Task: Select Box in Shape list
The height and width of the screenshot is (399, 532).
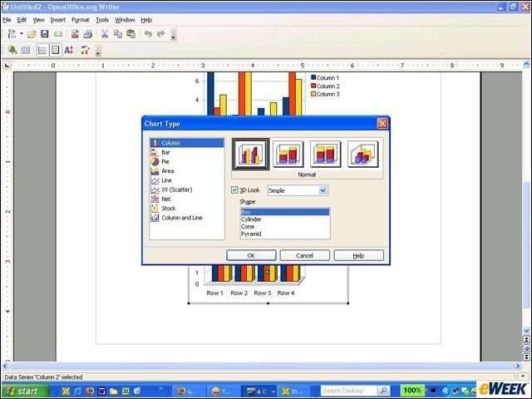Action: pos(284,212)
